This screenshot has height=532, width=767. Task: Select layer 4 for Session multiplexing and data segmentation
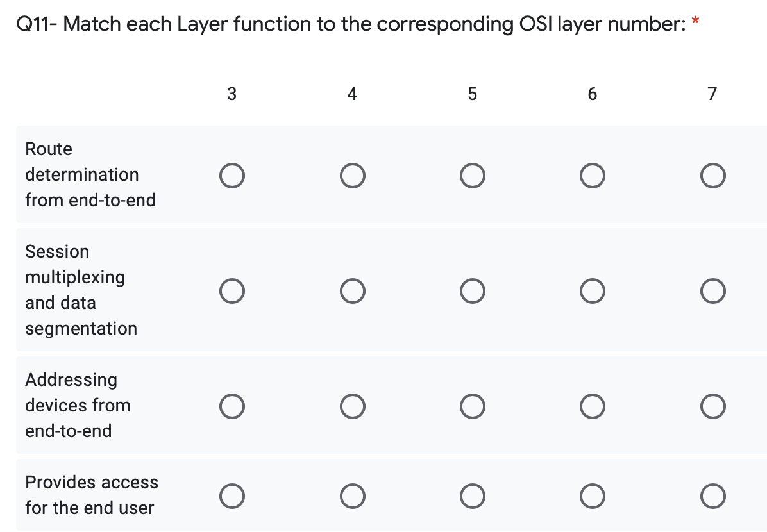(x=352, y=290)
